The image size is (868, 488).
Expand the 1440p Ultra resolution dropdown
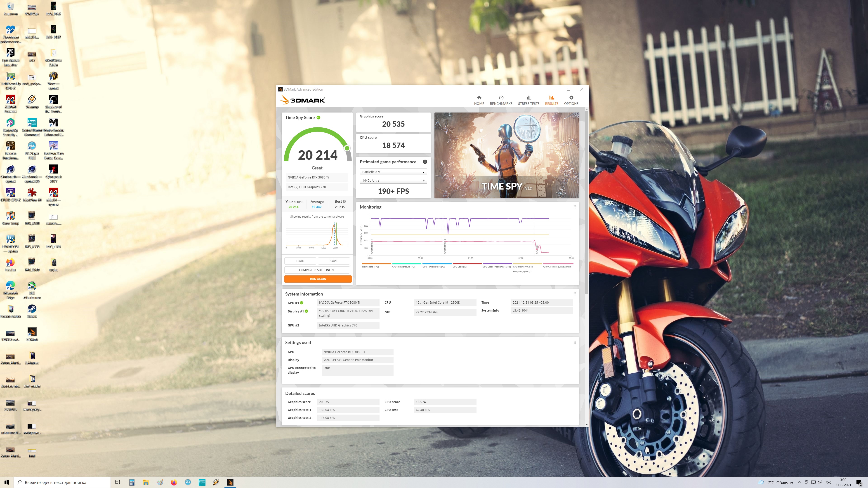pos(393,181)
